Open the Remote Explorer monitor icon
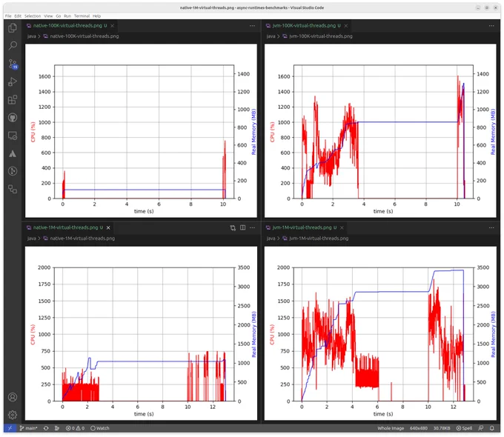 (x=13, y=136)
